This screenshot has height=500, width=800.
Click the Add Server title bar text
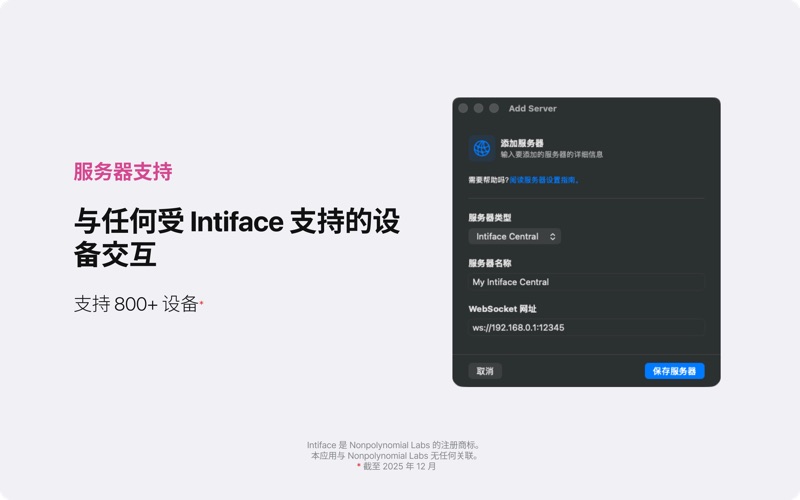(x=532, y=108)
